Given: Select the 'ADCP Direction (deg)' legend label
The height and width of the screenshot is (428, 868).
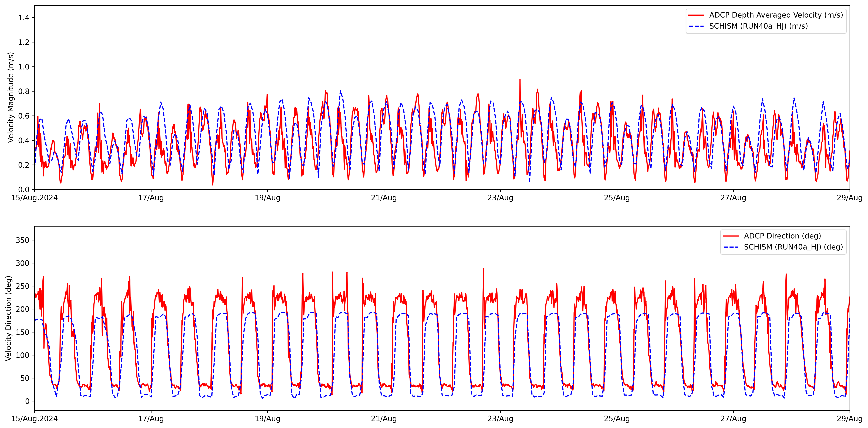Looking at the screenshot, I should [x=782, y=236].
